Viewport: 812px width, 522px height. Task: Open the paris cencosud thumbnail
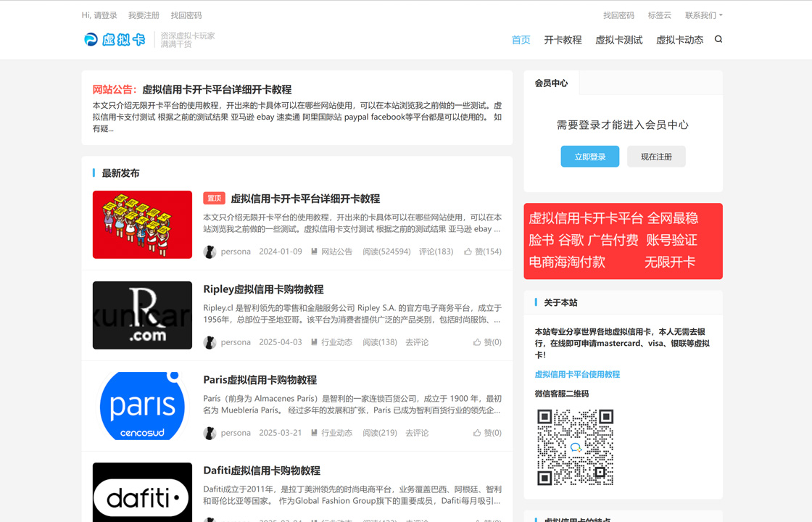tap(142, 406)
